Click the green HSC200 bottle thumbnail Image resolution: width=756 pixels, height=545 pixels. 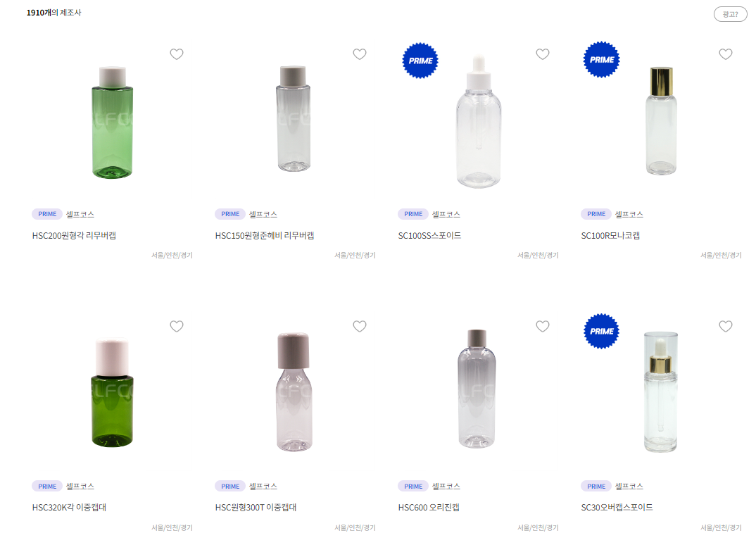113,123
